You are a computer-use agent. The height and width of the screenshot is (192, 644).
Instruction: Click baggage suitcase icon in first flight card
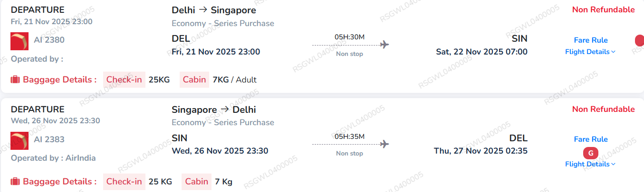(15, 80)
